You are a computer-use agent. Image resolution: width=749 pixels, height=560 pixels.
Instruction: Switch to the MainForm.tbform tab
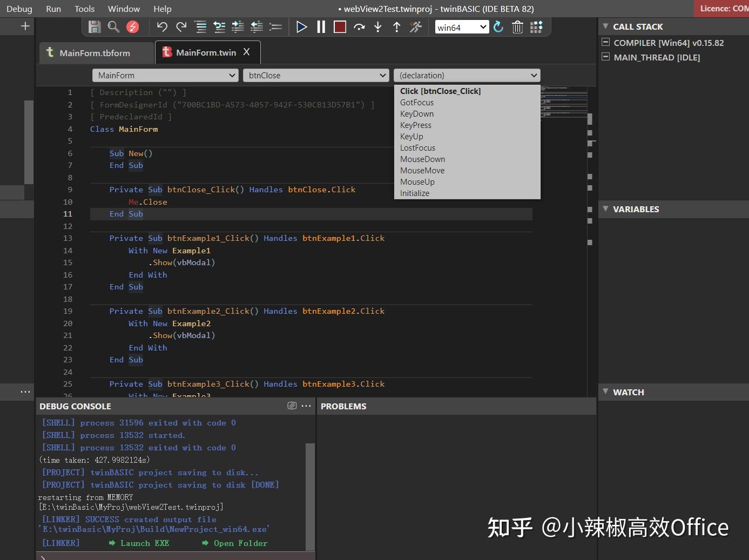(96, 52)
